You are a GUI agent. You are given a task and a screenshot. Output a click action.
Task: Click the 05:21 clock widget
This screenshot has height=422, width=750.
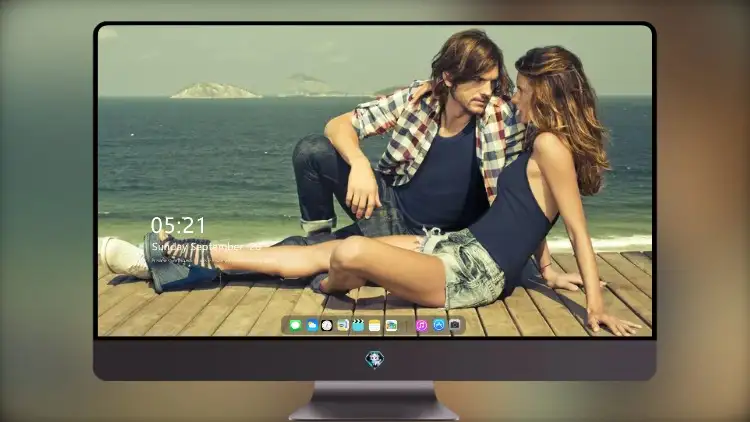click(178, 225)
